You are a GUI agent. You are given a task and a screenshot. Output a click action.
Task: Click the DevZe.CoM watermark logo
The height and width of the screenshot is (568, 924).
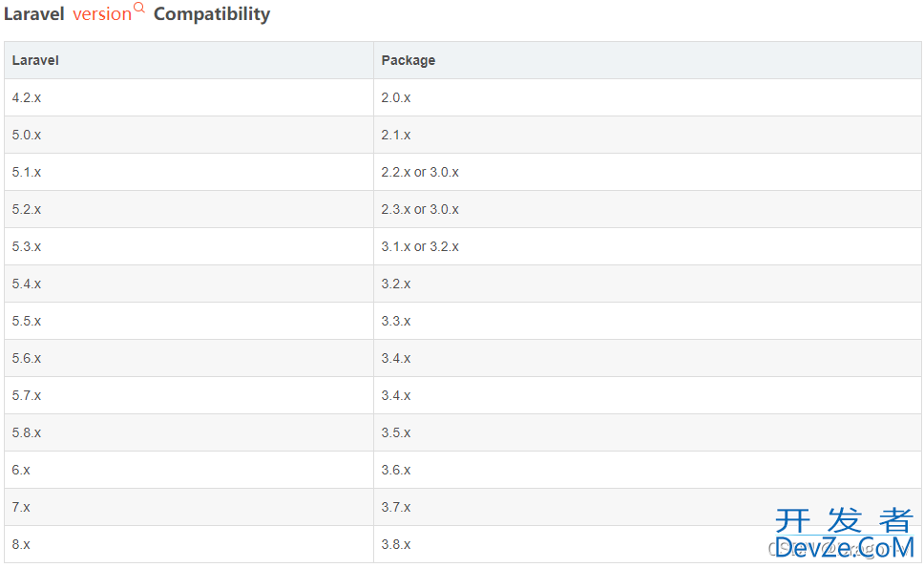(x=844, y=535)
